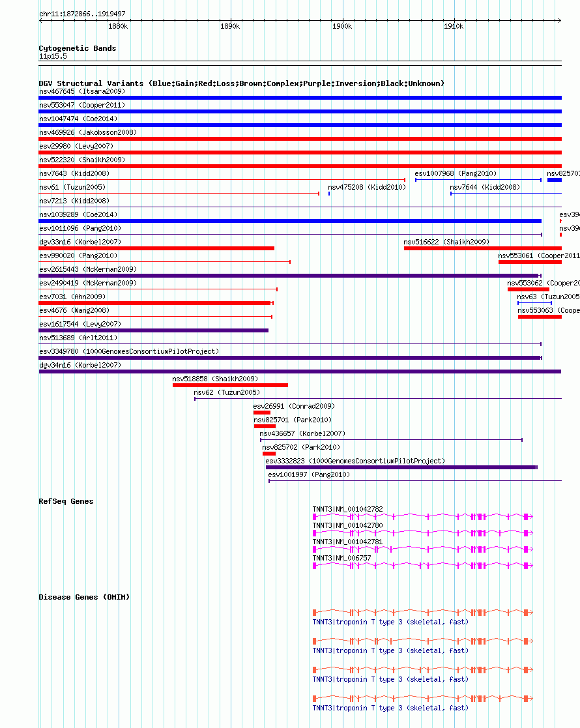The image size is (580, 728).
Task: Click the esv7031 (Ahn2009) label
Action: 72,297
